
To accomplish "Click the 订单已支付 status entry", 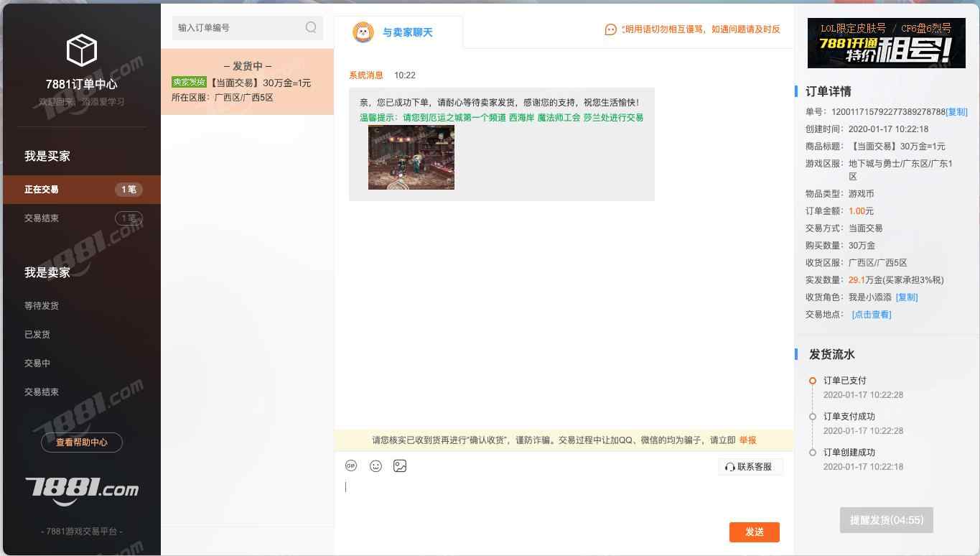I will [845, 381].
